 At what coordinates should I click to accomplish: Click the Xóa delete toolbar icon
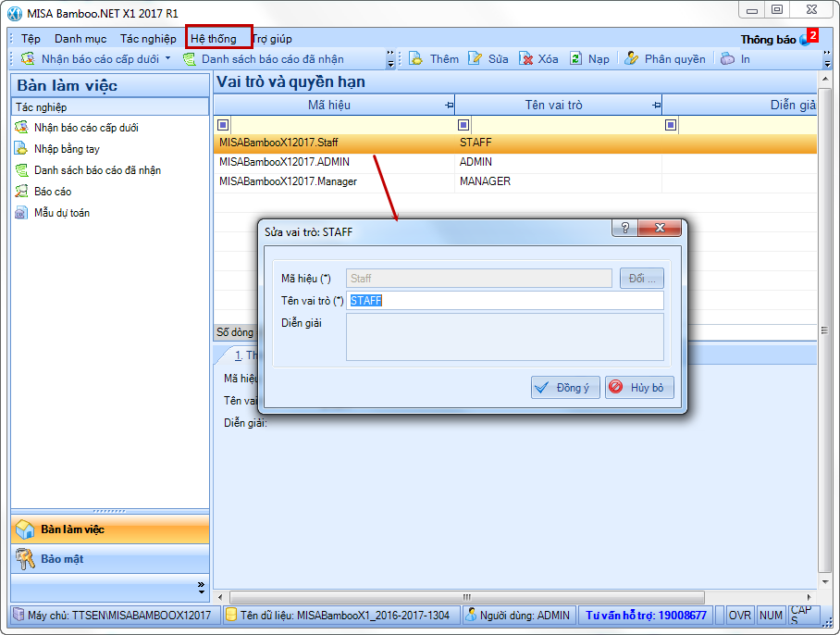tap(526, 58)
